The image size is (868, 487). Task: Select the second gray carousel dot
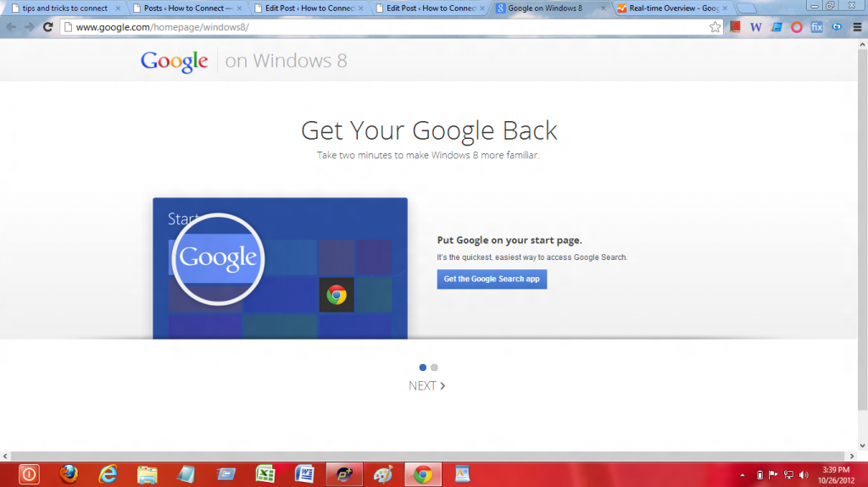[x=435, y=368]
